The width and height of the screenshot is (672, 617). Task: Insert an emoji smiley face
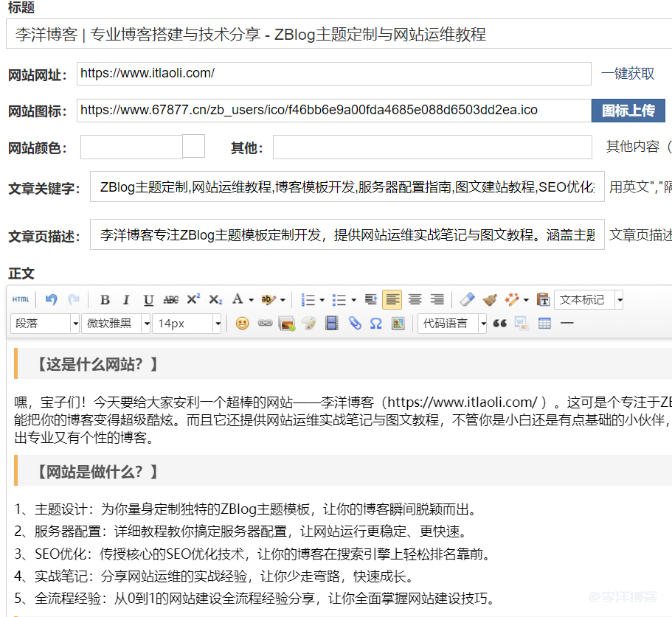pos(241,323)
